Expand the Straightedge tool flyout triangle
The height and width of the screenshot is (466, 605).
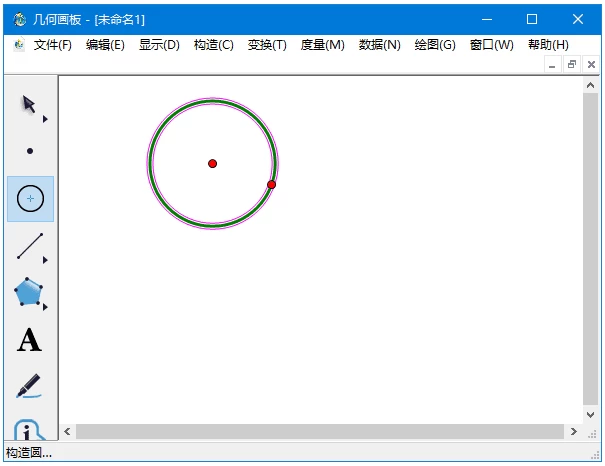click(45, 260)
